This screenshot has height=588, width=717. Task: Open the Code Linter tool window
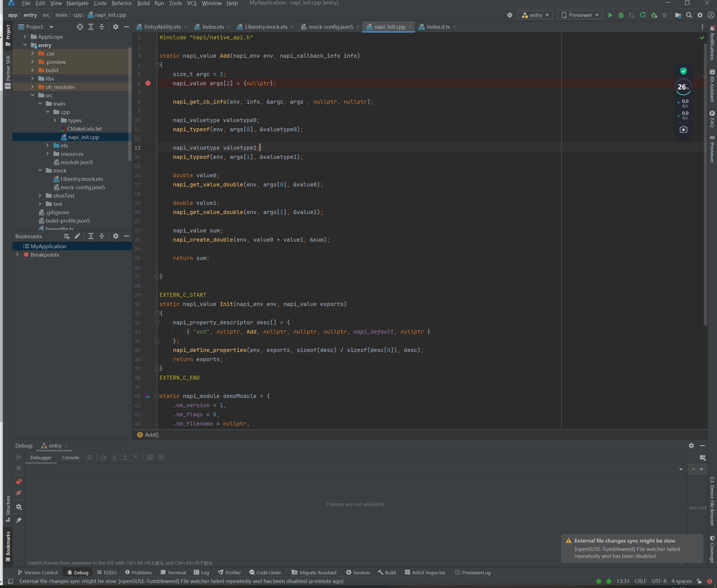point(265,572)
